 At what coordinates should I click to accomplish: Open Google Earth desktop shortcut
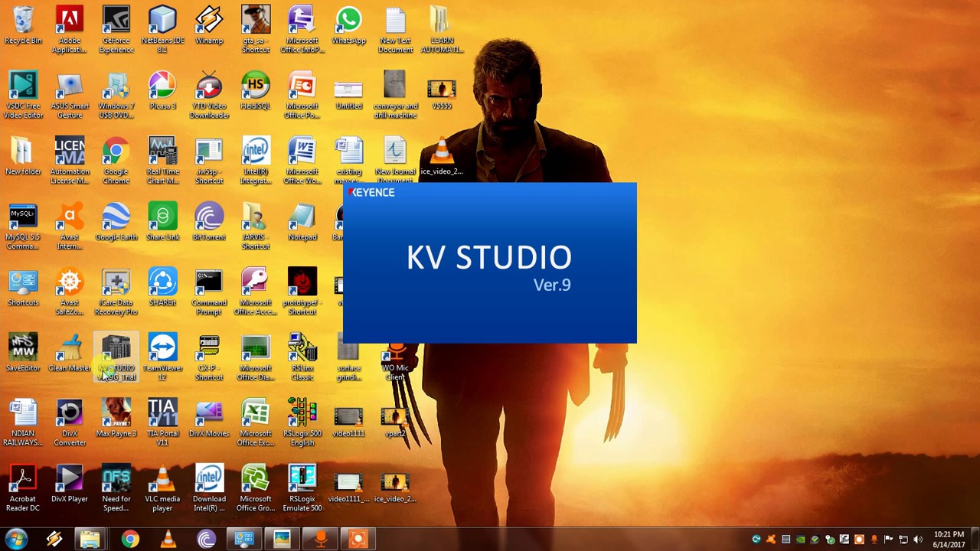tap(116, 223)
